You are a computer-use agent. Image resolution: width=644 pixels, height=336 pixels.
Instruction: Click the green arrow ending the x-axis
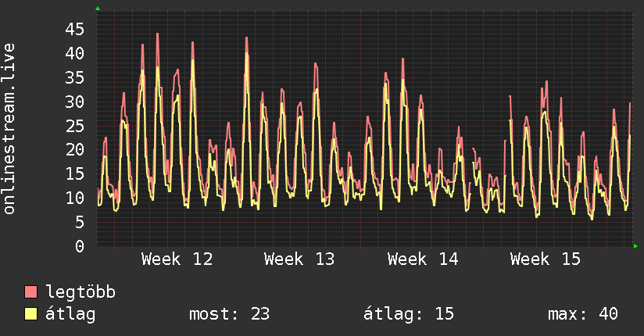tap(635, 246)
